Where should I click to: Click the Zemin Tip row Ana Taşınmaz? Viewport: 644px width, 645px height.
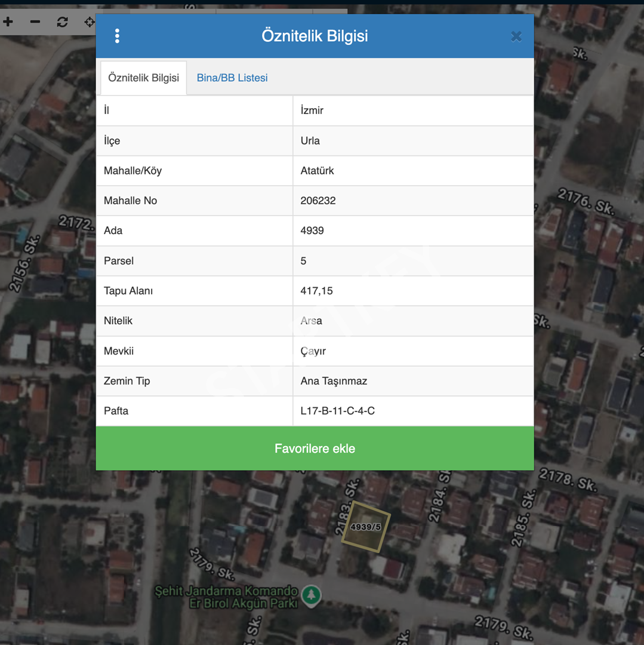315,381
